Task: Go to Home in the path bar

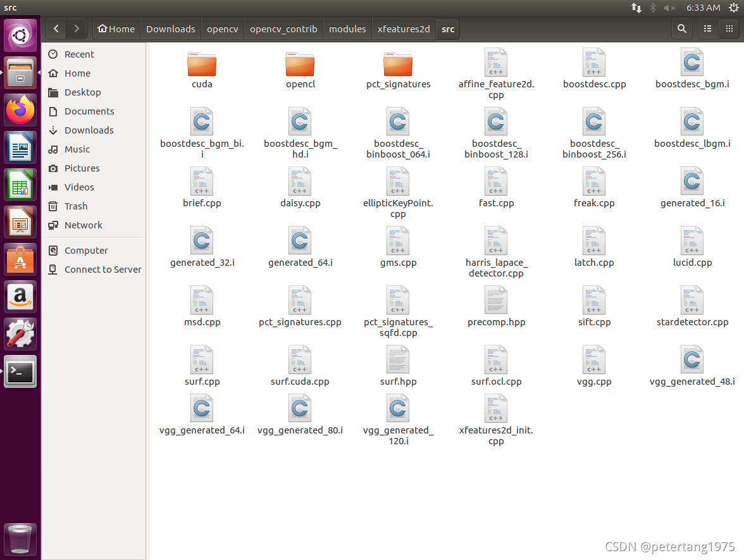Action: click(116, 29)
